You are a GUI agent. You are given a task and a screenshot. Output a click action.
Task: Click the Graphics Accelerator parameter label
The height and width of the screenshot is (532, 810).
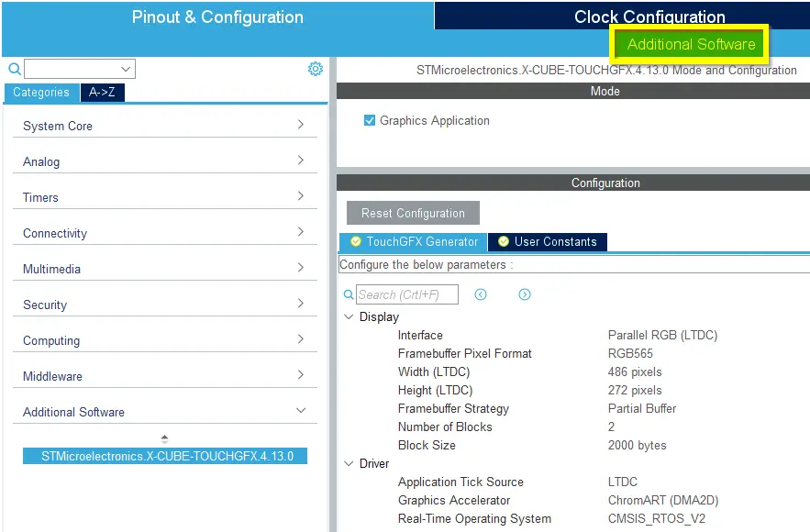pos(453,500)
